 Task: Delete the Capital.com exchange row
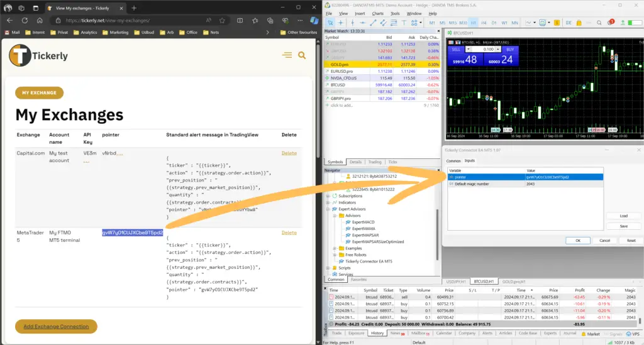coord(289,153)
